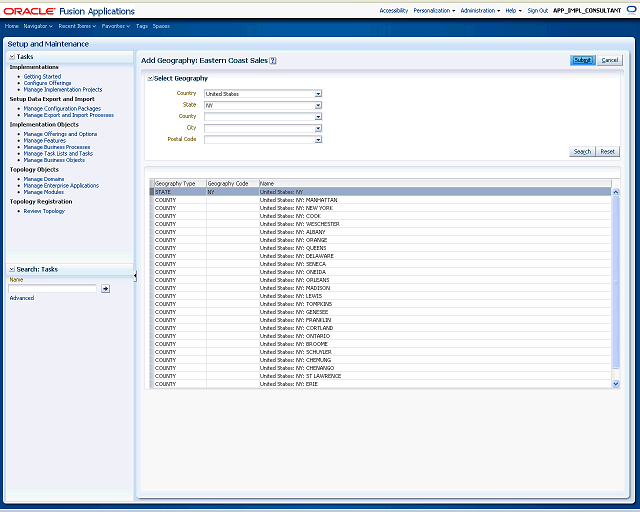The image size is (640, 512).
Task: Open the Postal Code dropdown
Action: click(x=318, y=140)
